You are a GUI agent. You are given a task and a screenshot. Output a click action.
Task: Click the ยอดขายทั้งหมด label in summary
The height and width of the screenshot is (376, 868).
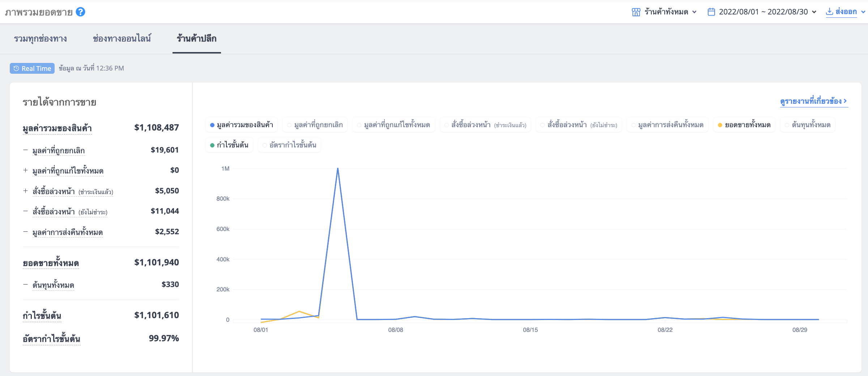point(51,263)
